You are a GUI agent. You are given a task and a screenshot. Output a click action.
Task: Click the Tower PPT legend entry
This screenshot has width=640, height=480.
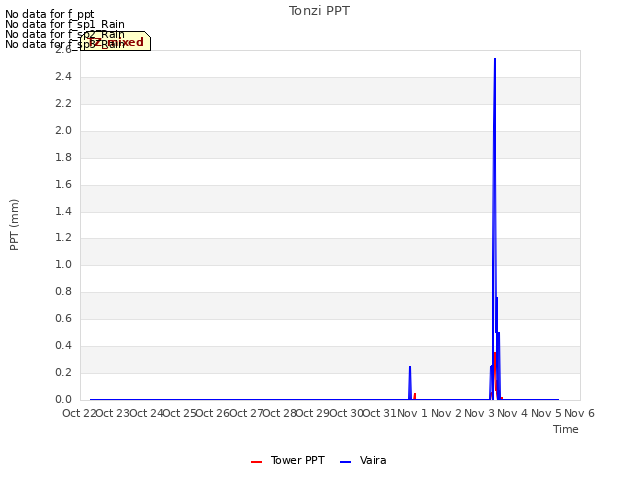288,460
